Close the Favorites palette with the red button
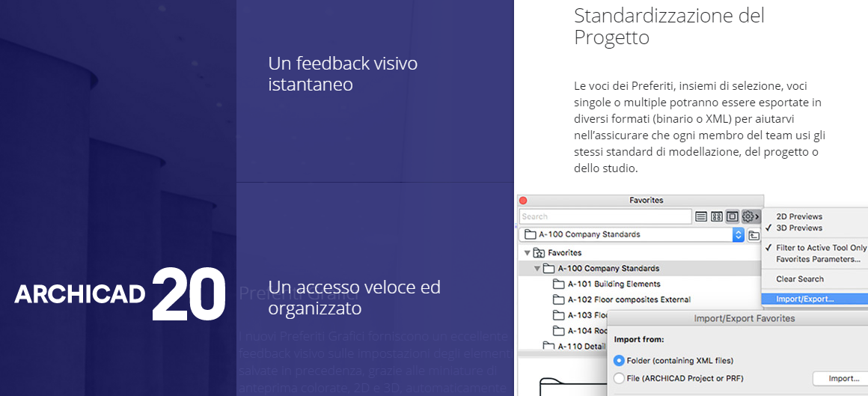868x396 pixels. point(523,201)
